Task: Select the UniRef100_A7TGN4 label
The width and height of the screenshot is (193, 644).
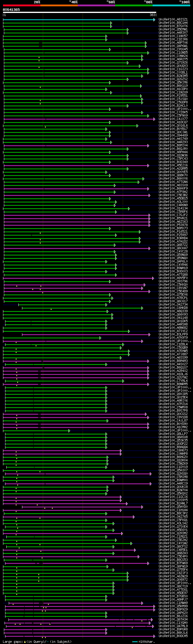Action: [173, 182]
